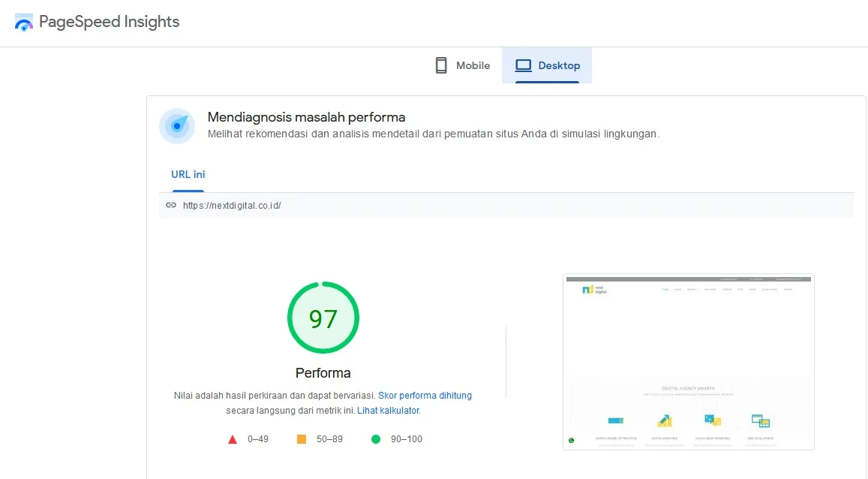Click the red triangle 0–49 legend icon
Screen dimensions: 868x479
(x=233, y=439)
